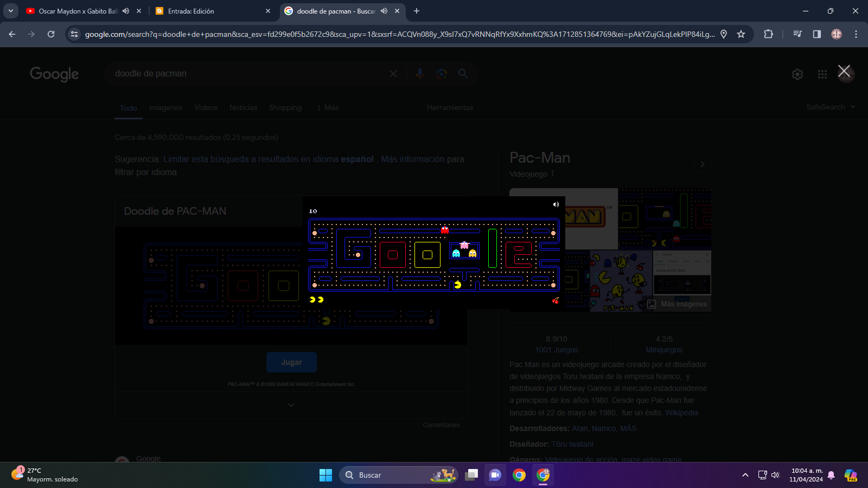Click Limitar esta búsqueda a resultados en español
Image resolution: width=868 pixels, height=488 pixels.
pyautogui.click(x=269, y=159)
